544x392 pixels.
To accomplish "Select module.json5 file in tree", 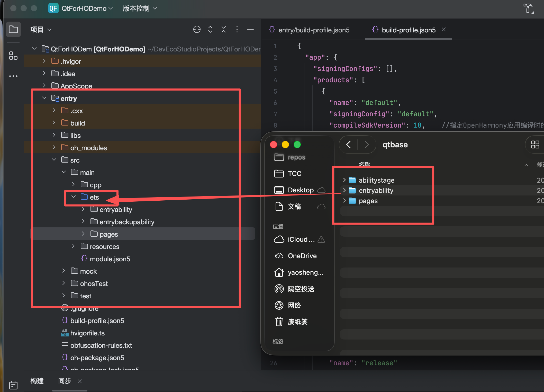I will coord(110,259).
